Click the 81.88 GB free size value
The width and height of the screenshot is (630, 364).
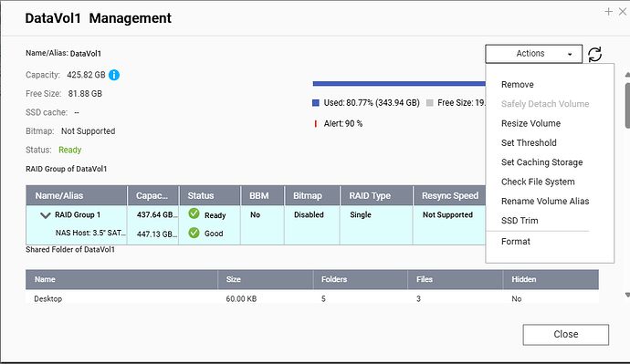point(85,94)
